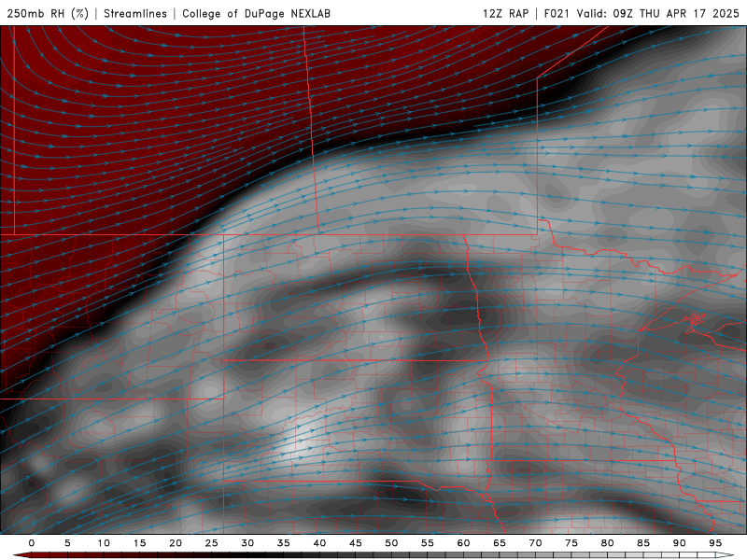
Task: Select the 'F021' forecast hour label
Action: 557,13
